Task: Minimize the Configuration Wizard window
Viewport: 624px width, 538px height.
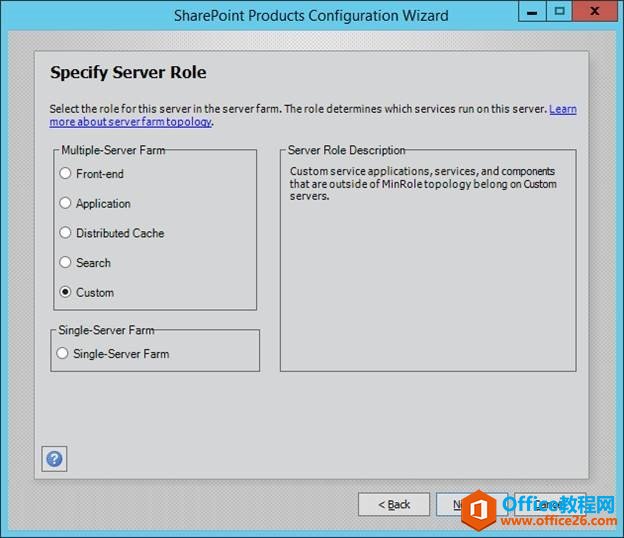Action: (x=532, y=11)
